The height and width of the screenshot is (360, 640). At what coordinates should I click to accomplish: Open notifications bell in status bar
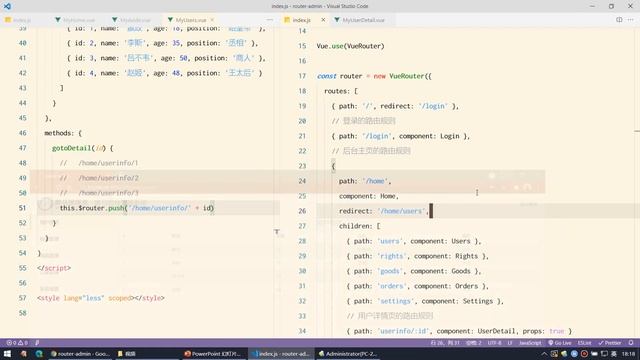tap(631, 343)
